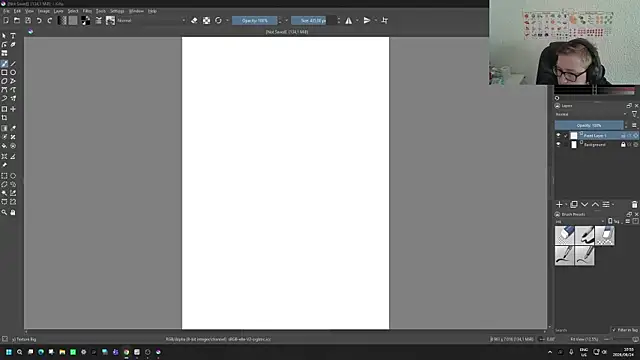Move layer down in stack

tap(584, 204)
